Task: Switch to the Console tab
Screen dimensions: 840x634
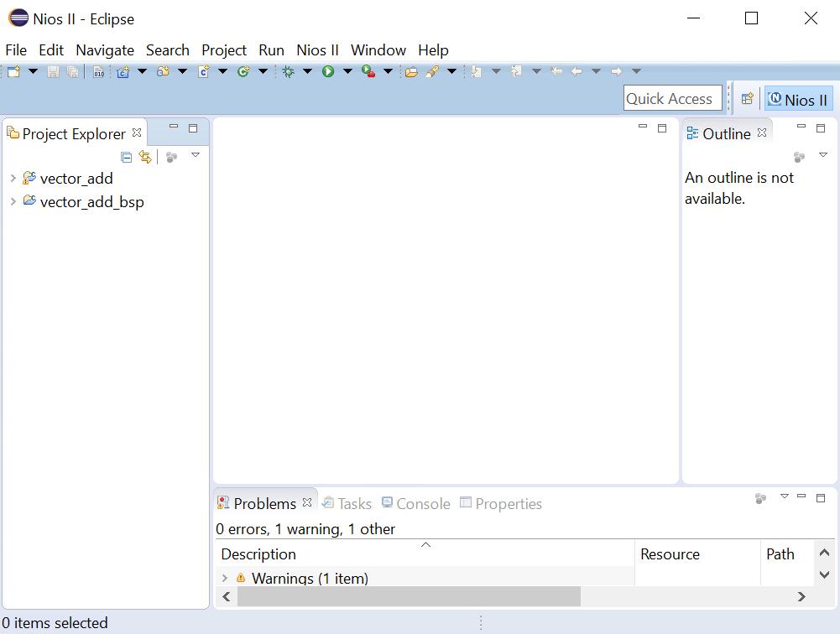Action: pyautogui.click(x=416, y=503)
